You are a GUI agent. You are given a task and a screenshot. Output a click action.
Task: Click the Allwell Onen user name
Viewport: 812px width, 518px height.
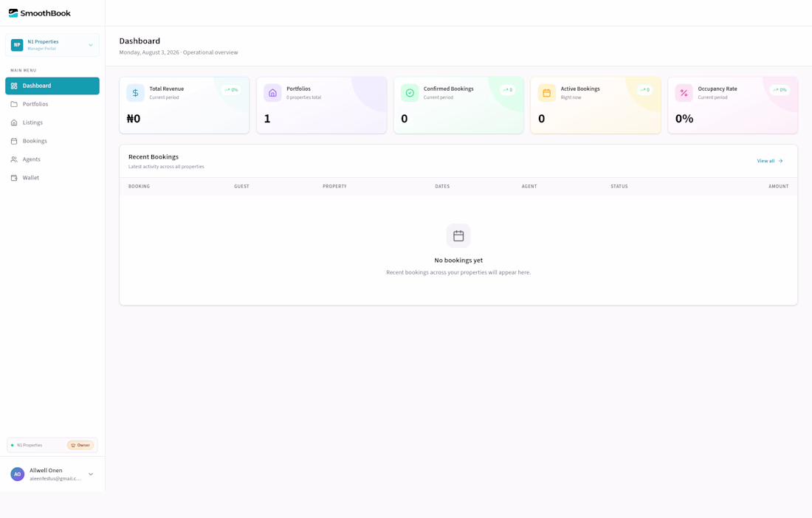(x=46, y=470)
